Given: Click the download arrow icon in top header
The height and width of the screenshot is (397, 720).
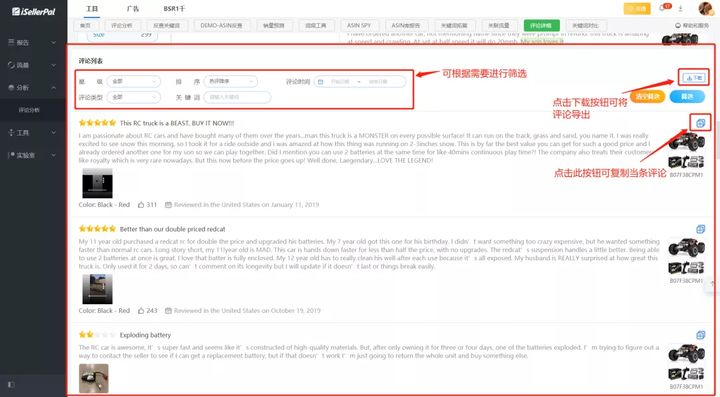Looking at the screenshot, I should 681,8.
